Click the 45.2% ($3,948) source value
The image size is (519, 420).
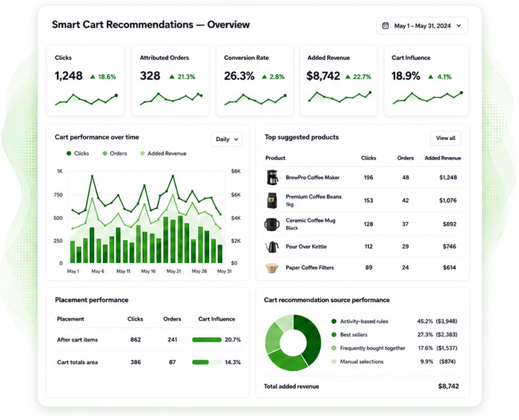click(x=437, y=321)
